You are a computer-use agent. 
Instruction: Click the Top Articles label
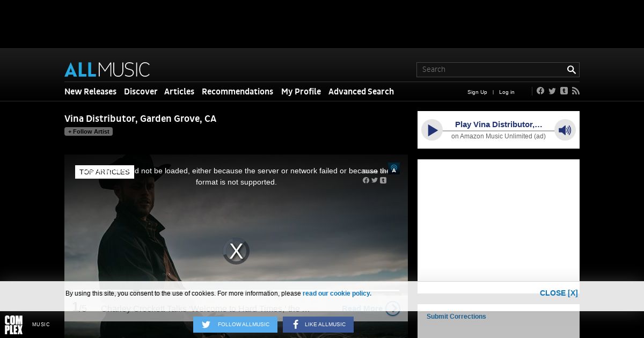point(105,172)
